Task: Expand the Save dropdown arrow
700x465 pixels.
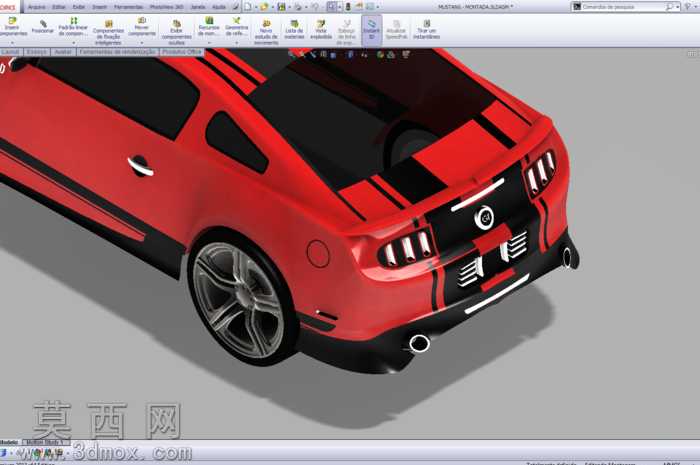Action: point(289,7)
